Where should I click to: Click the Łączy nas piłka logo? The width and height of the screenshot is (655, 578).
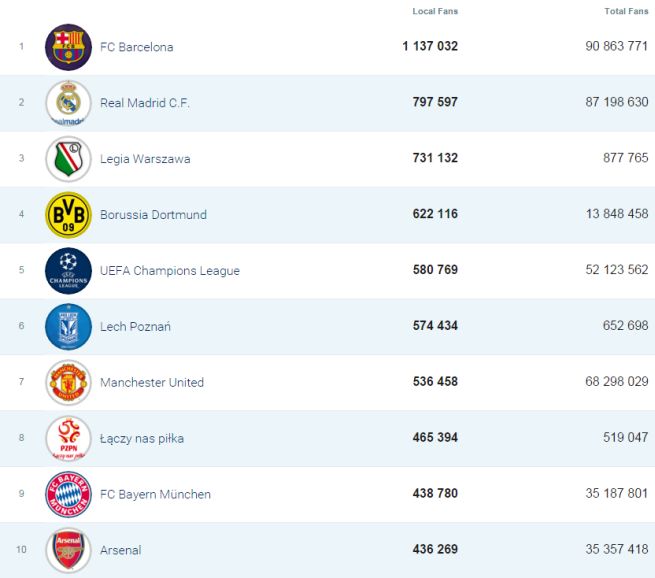68,439
